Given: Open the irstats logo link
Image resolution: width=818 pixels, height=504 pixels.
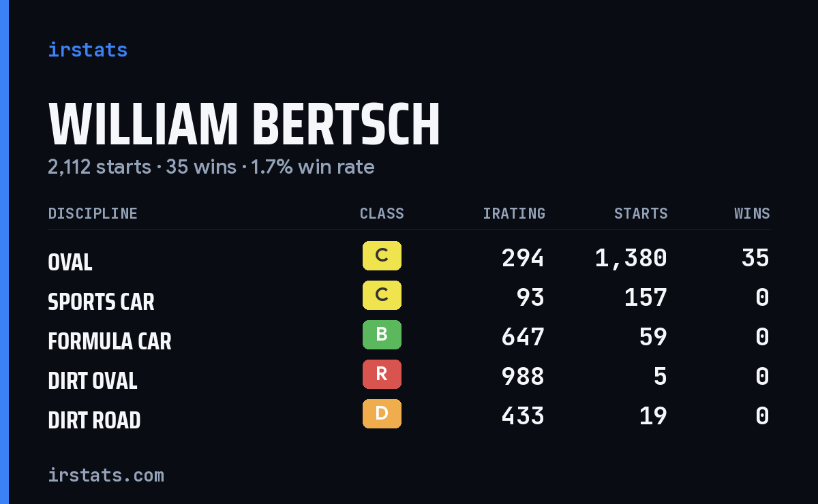Looking at the screenshot, I should click(87, 50).
